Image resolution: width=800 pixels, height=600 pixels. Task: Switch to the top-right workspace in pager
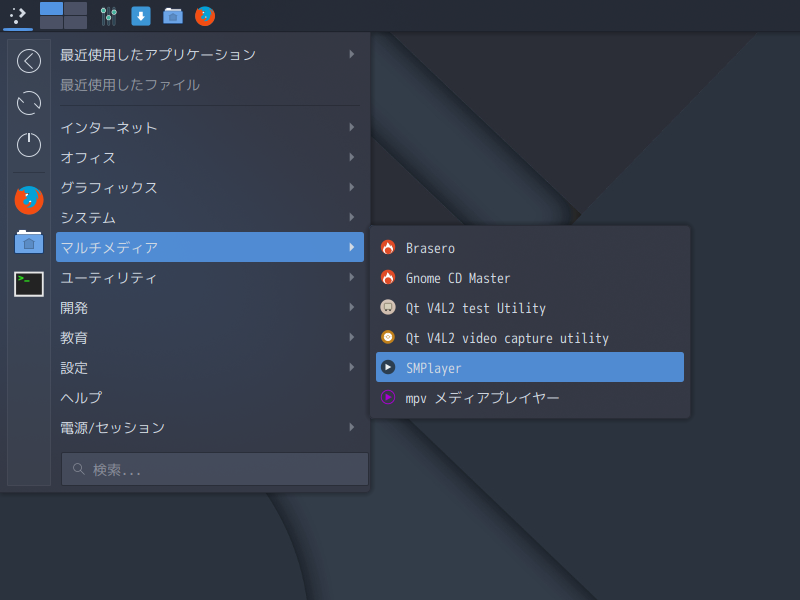coord(76,9)
